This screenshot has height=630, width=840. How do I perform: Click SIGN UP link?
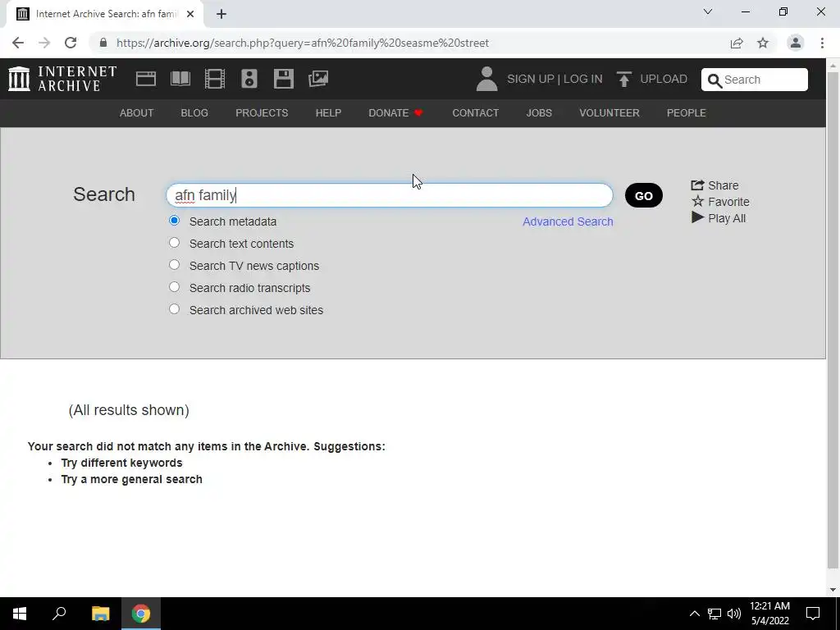pyautogui.click(x=531, y=79)
